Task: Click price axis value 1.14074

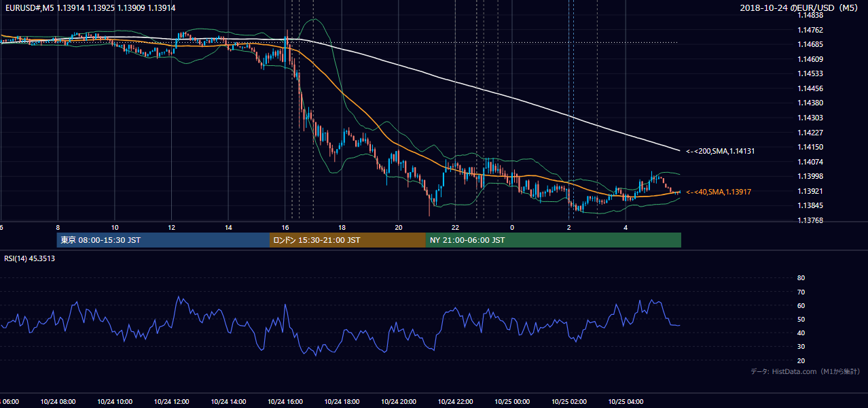Action: (810, 162)
